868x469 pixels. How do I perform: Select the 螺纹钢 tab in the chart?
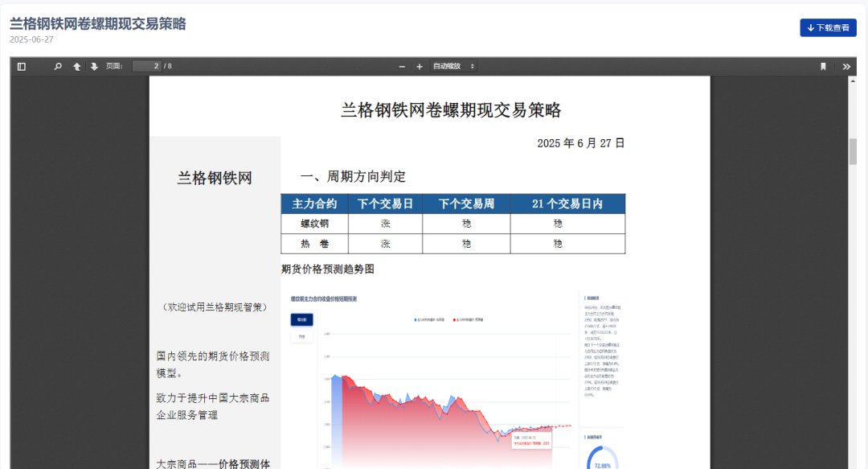(x=301, y=319)
